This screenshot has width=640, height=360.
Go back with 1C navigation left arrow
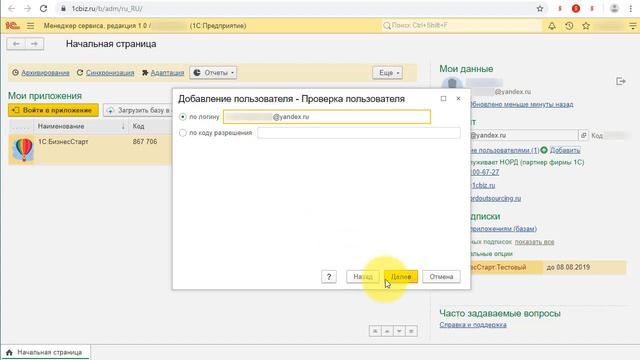[x=16, y=44]
